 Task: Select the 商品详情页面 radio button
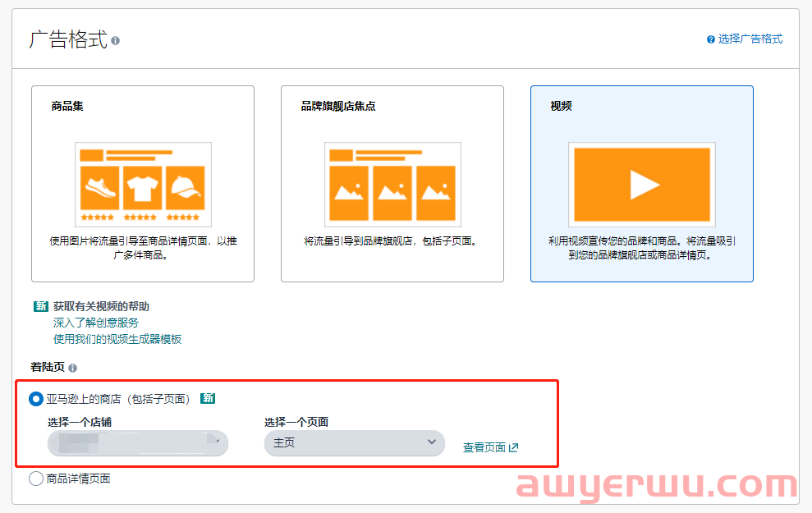pos(36,479)
